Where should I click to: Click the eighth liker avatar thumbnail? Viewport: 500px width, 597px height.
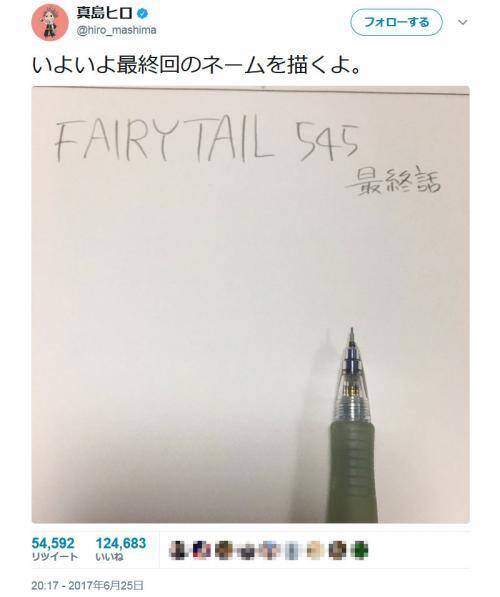[337, 550]
